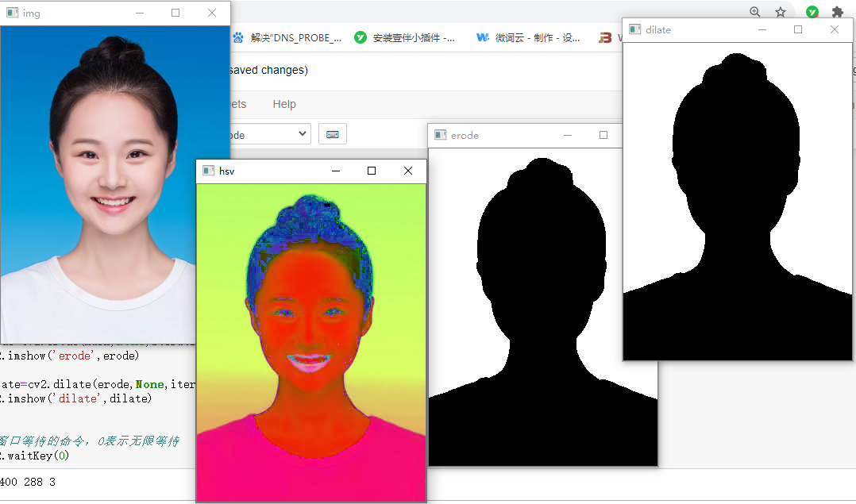Viewport: 856px width, 504px height.
Task: Bookmark this page with the star icon
Action: click(x=781, y=11)
